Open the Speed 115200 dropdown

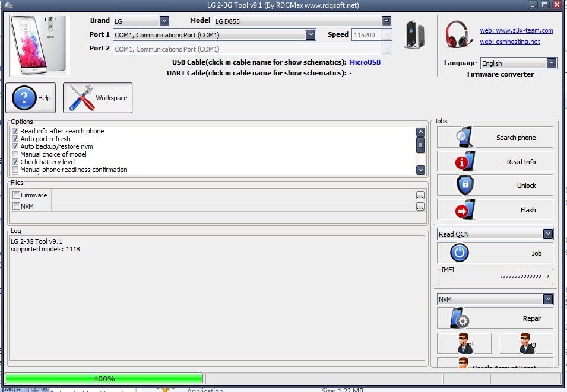coord(387,34)
